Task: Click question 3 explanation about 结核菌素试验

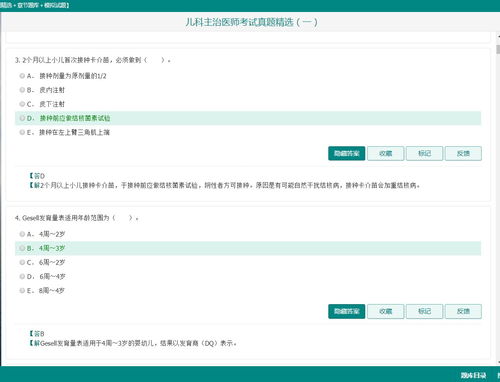Action: [224, 185]
